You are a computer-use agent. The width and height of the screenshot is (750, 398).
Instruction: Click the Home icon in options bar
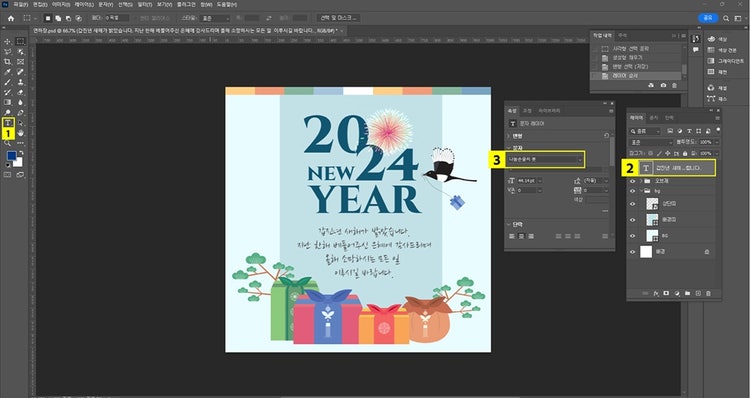pyautogui.click(x=11, y=18)
